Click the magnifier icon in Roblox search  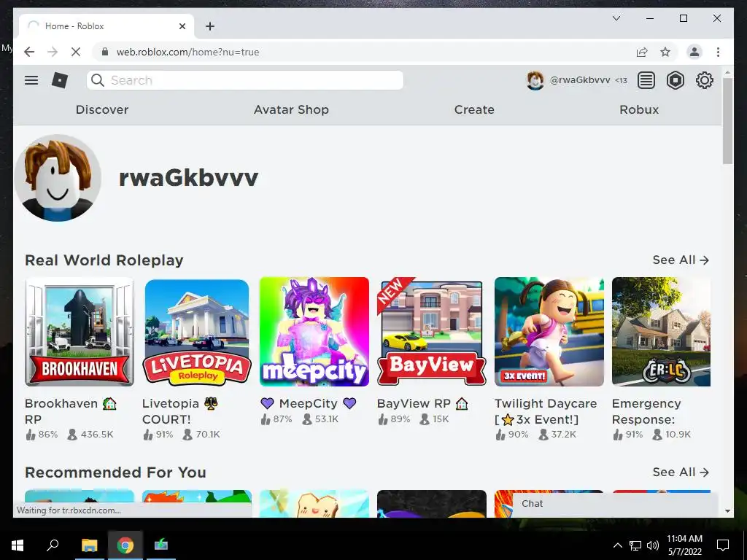coord(98,80)
